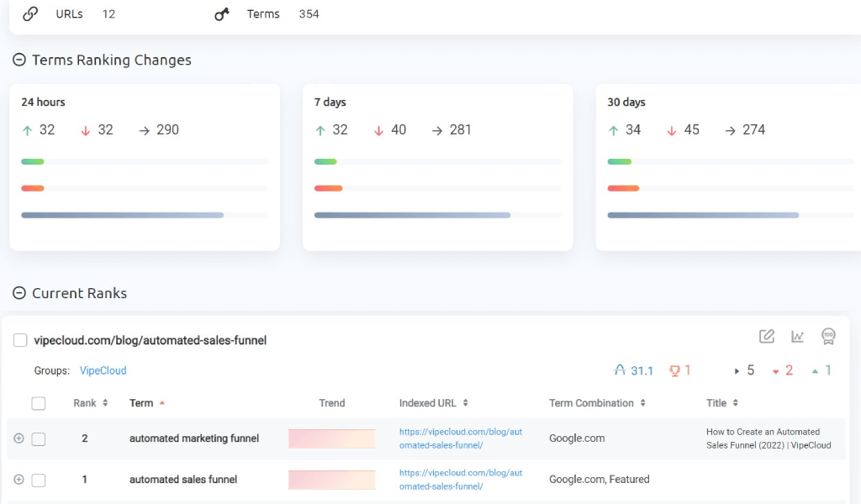This screenshot has height=504, width=861.
Task: Click the trend chart for automated sales funnel
Action: [331, 480]
